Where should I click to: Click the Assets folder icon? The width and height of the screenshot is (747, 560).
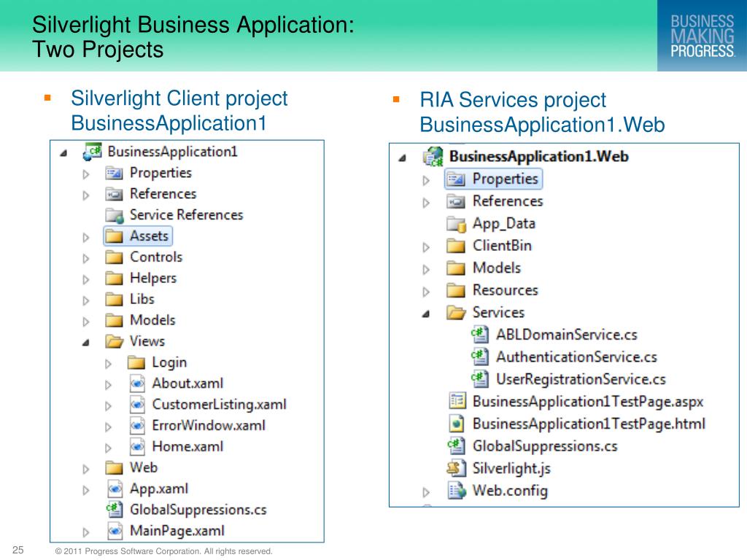click(x=114, y=236)
